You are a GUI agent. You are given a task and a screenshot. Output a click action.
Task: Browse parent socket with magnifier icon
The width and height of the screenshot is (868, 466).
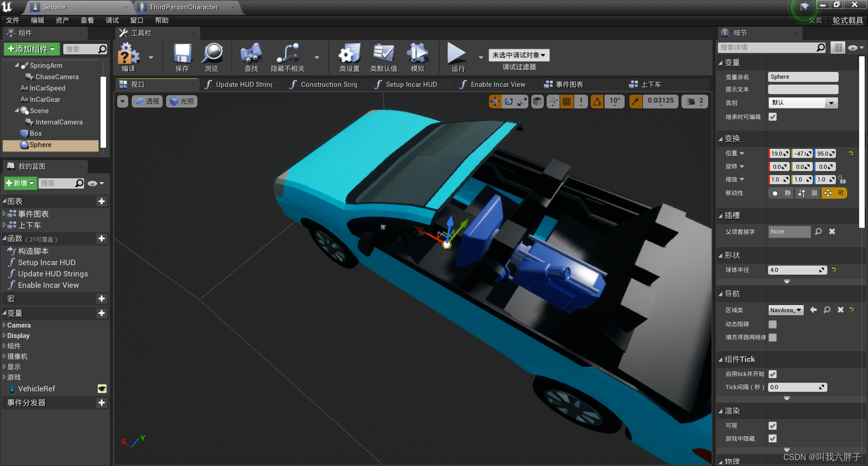(818, 232)
